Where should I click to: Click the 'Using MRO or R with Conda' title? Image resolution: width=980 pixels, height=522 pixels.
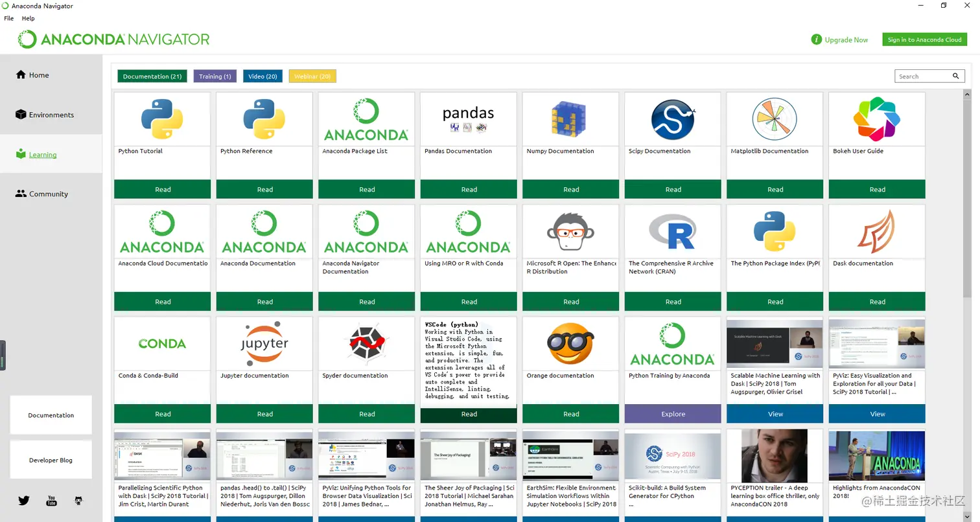(463, 263)
